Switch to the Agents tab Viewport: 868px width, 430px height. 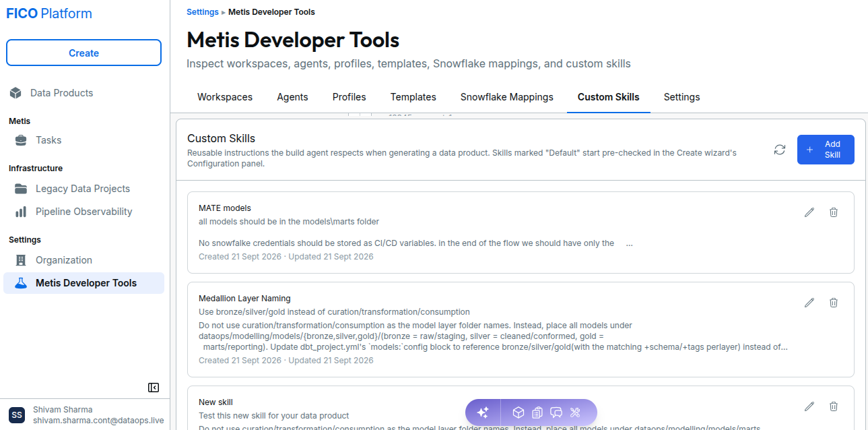click(x=292, y=97)
